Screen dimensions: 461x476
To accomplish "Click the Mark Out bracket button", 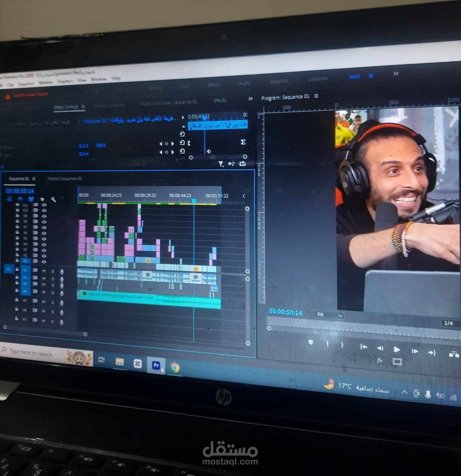I will [x=342, y=345].
